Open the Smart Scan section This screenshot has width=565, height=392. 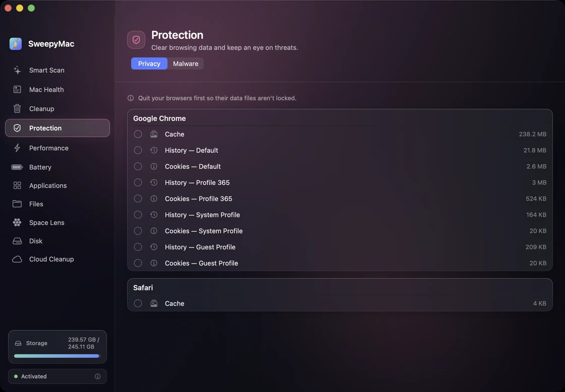coord(58,70)
